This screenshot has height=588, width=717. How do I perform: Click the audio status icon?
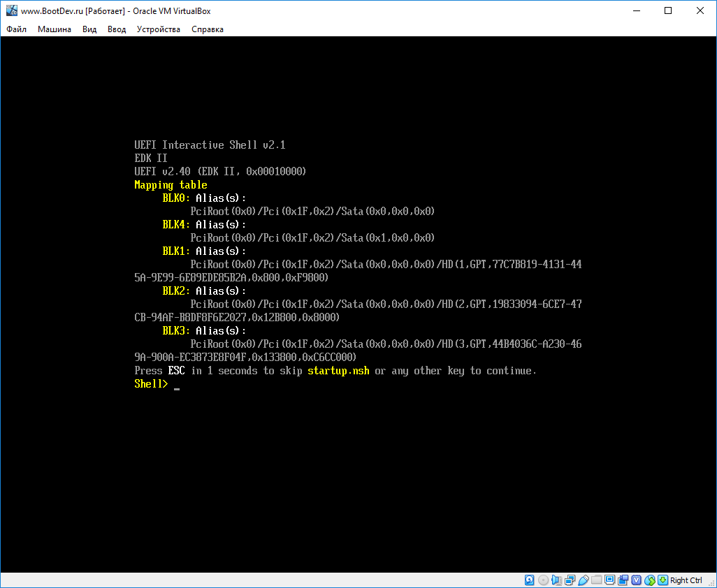(x=556, y=580)
